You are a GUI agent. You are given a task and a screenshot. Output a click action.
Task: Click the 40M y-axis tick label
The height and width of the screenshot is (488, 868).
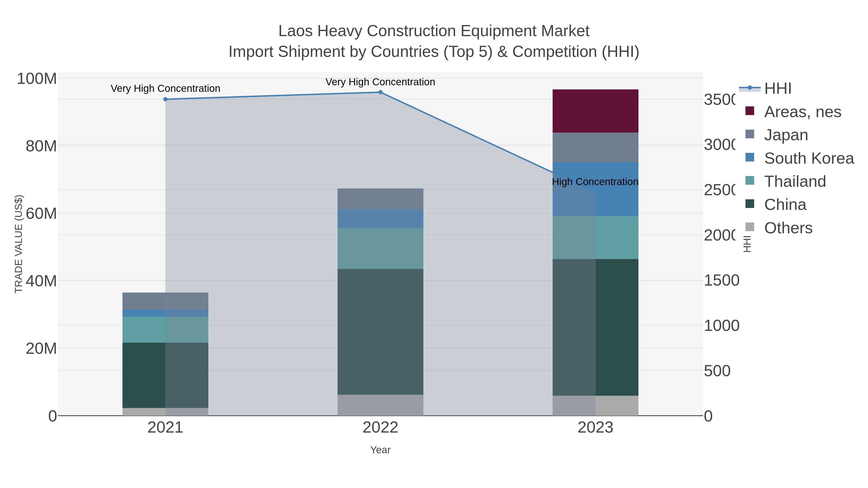click(x=41, y=281)
